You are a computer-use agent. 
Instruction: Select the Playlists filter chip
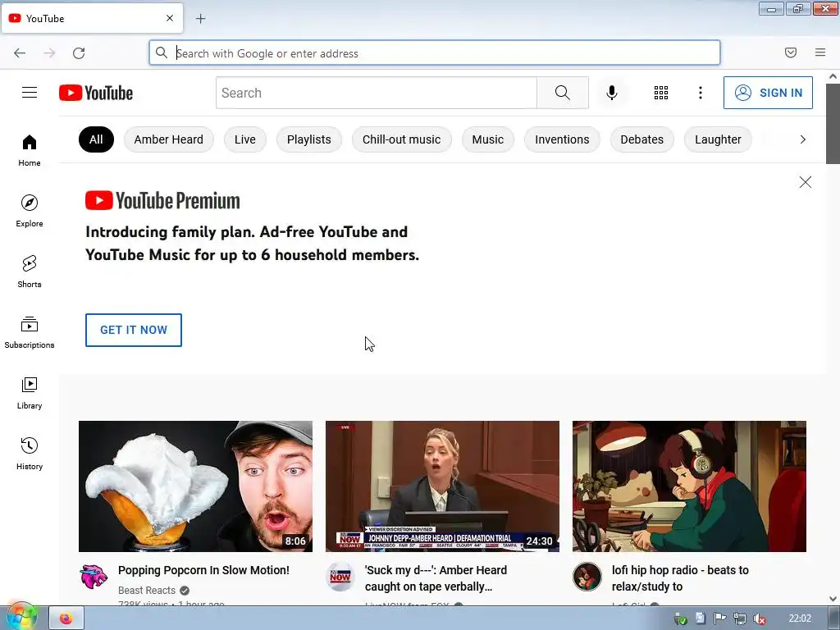click(x=309, y=139)
